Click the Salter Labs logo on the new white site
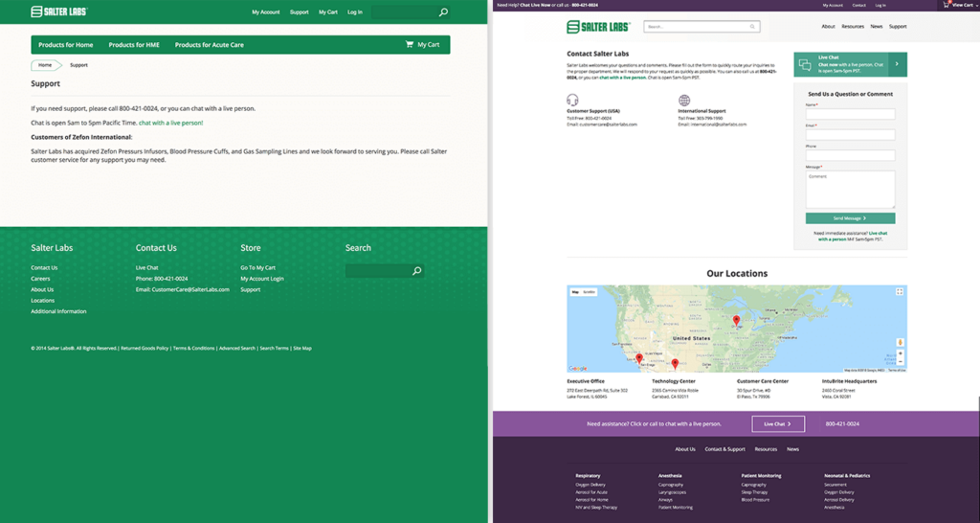The width and height of the screenshot is (980, 523). click(598, 26)
